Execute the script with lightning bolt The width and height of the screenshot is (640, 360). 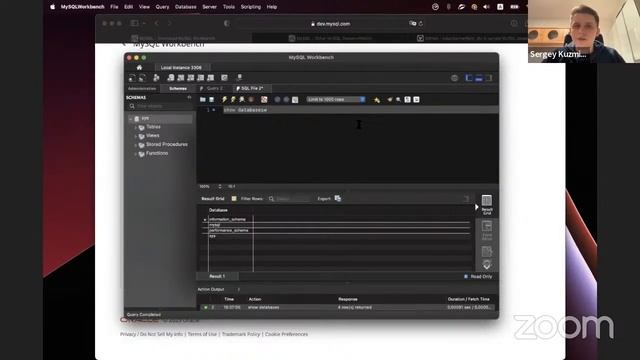tap(224, 100)
